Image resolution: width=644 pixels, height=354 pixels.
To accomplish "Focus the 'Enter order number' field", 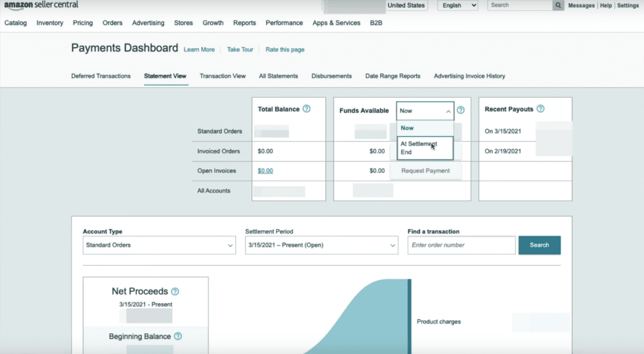I will (461, 245).
